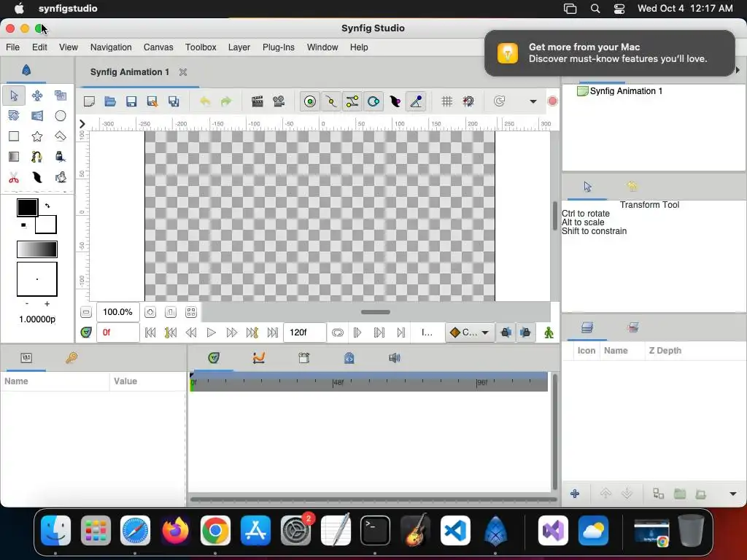Select the Smooth Move tool
Image resolution: width=747 pixels, height=560 pixels.
37,96
